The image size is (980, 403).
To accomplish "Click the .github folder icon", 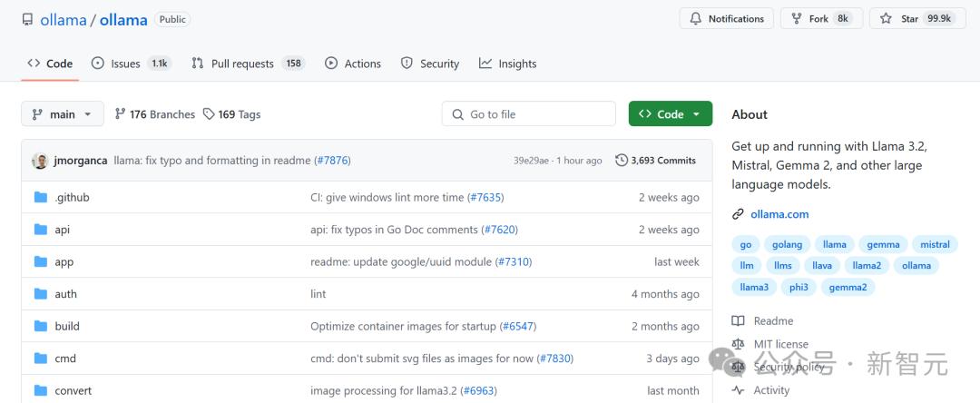I will tap(40, 198).
